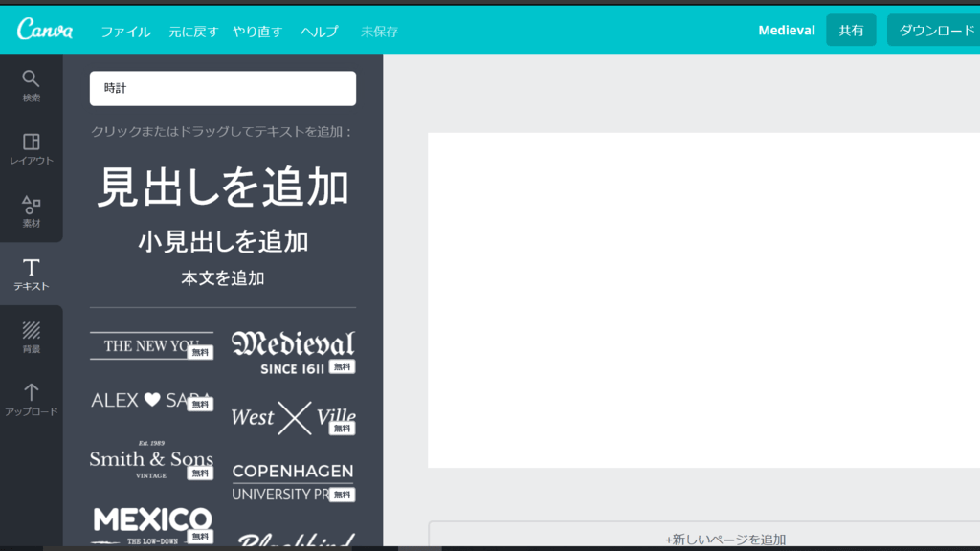This screenshot has height=551, width=980.
Task: Click the 共有 share button
Action: click(851, 30)
